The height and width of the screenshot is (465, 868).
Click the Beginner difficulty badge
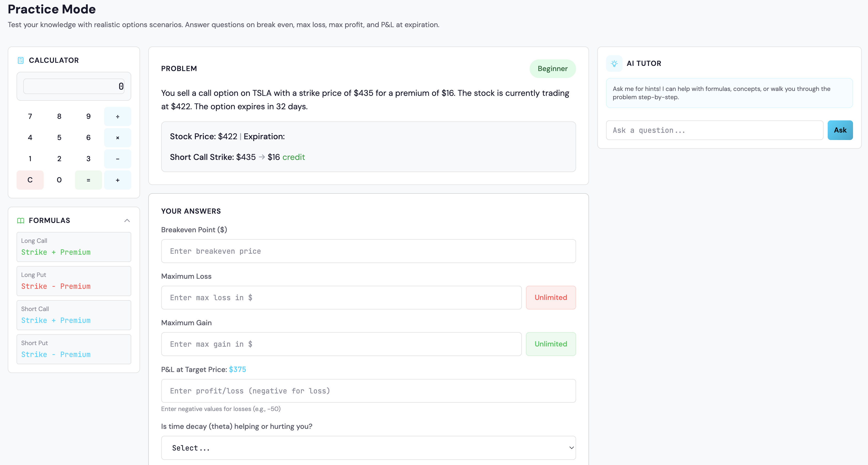552,69
